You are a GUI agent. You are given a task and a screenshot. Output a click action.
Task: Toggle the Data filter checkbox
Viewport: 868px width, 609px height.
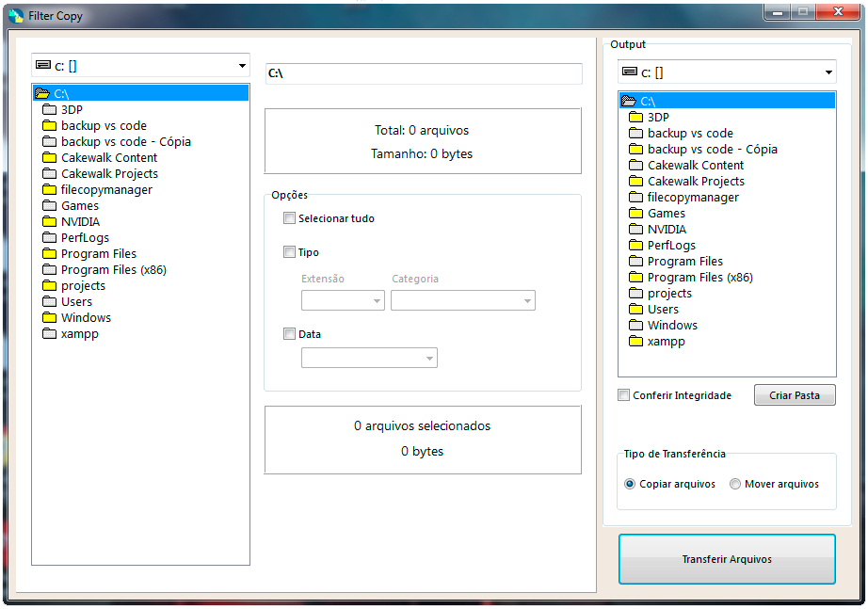tap(289, 334)
